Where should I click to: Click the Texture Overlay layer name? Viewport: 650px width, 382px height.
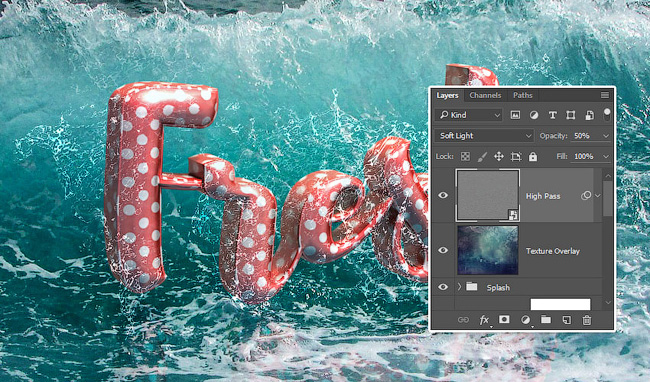click(x=553, y=251)
